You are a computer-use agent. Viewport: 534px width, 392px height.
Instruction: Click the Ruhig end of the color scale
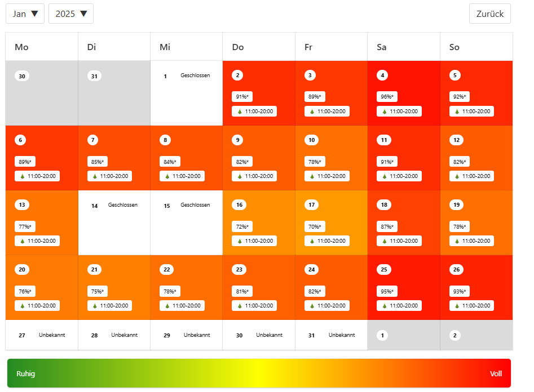coord(26,373)
